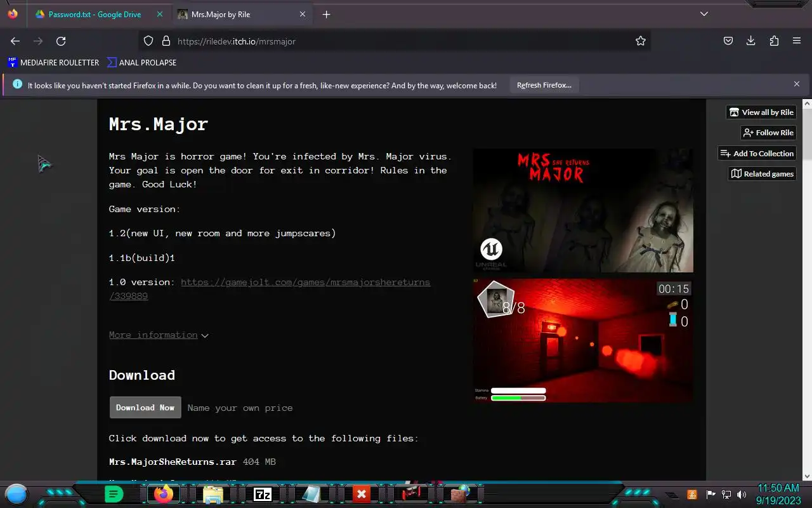Click the Firefox logo at the tab bar start
The image size is (812, 508).
[x=13, y=14]
